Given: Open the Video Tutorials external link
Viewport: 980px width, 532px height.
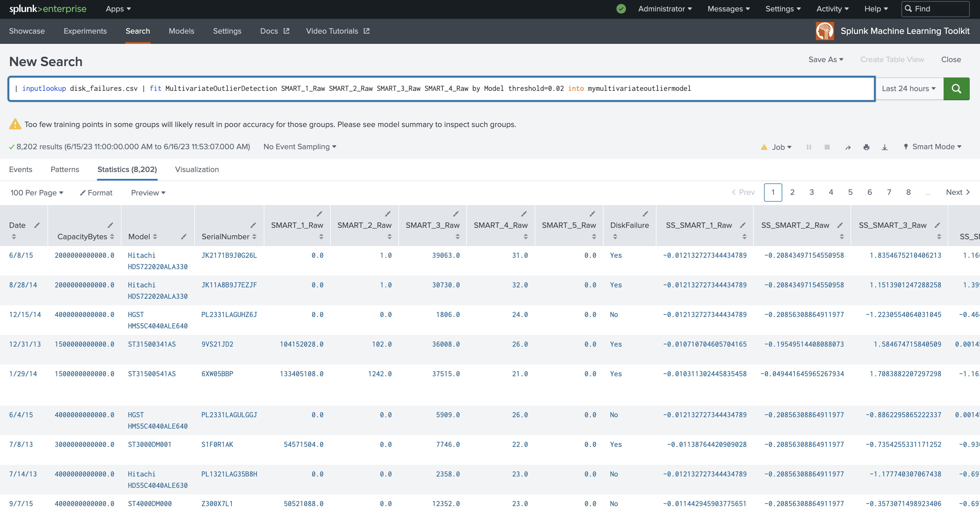Looking at the screenshot, I should coord(337,31).
